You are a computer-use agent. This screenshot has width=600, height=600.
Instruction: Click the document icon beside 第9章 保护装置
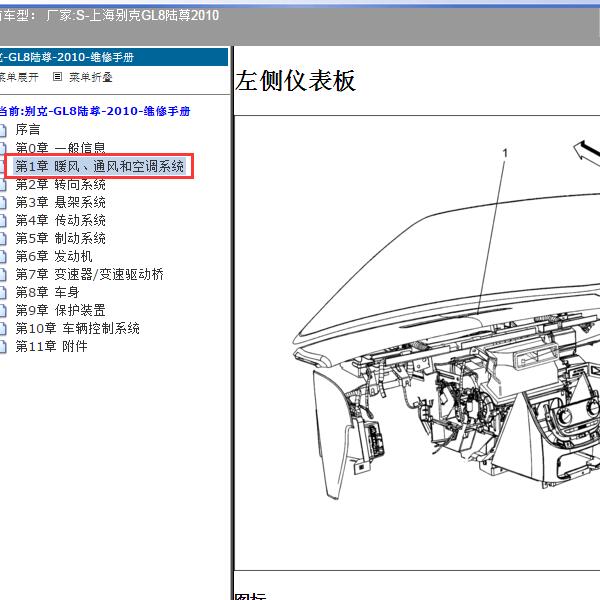3,310
